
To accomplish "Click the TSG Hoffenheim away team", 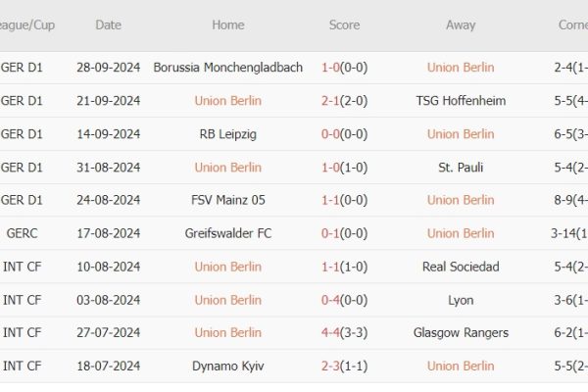I will tap(461, 101).
